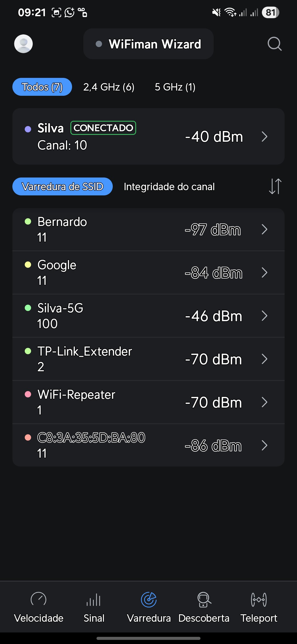Image resolution: width=297 pixels, height=644 pixels.
Task: Expand Bernardo network details chevron
Action: pyautogui.click(x=265, y=229)
